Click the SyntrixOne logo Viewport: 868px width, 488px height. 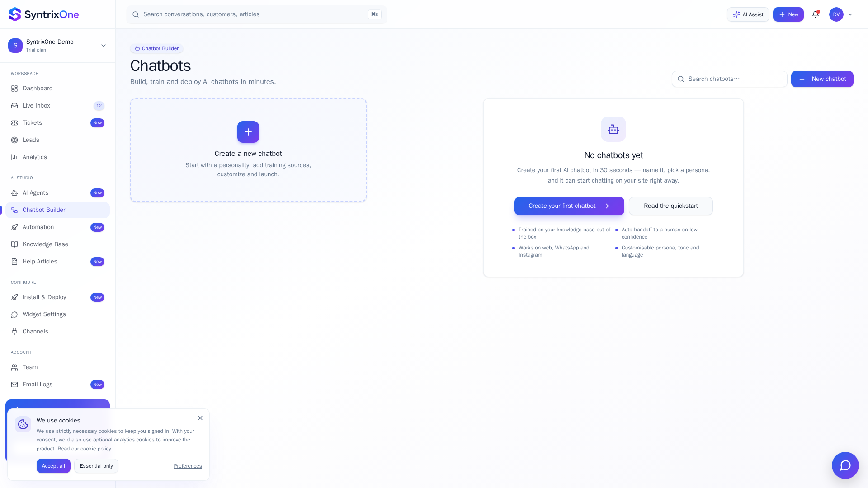(x=44, y=14)
